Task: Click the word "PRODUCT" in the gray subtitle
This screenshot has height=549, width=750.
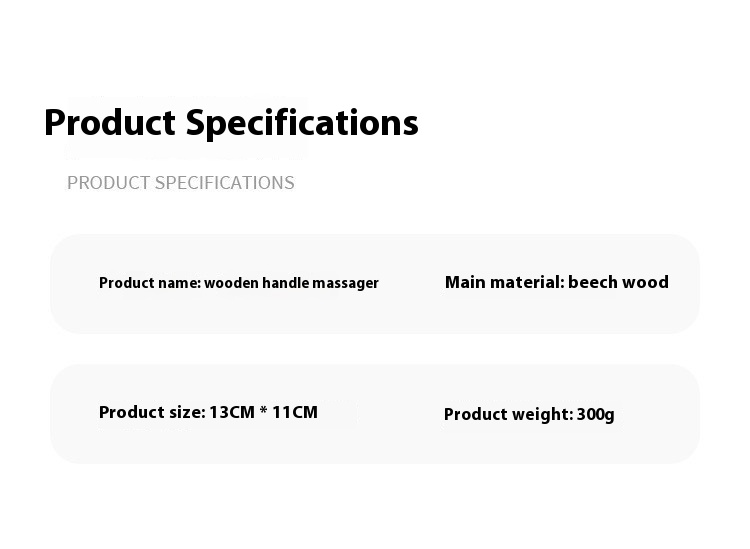Action: point(109,183)
